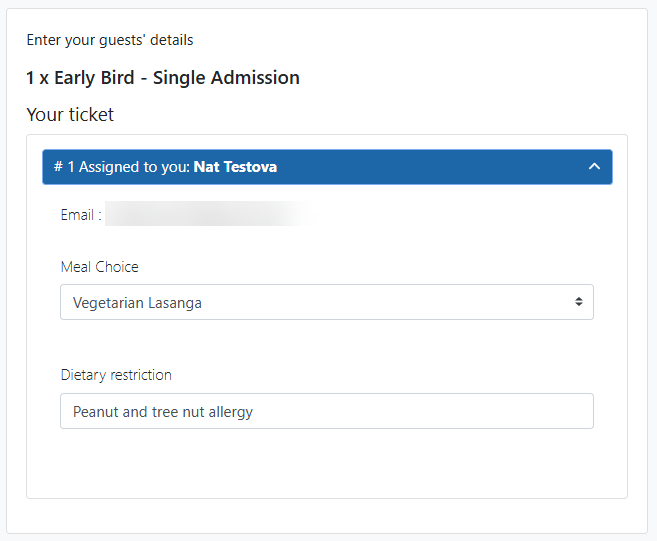Click the up-down arrows on Meal Choice select
This screenshot has height=541, width=657.
coord(578,302)
